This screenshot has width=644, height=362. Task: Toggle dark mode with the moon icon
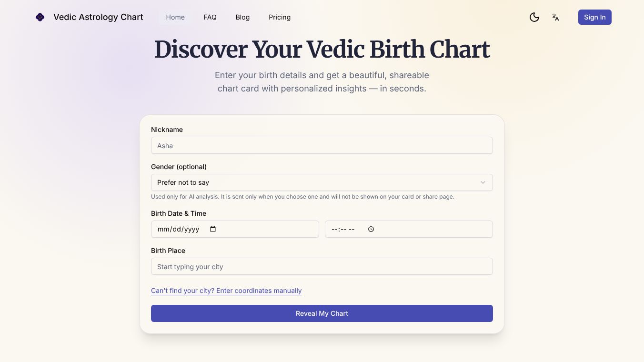534,17
